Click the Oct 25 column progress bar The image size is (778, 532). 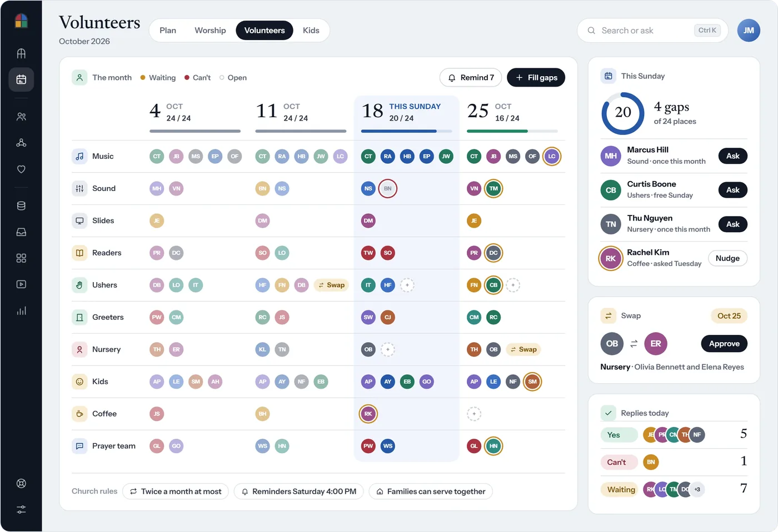512,132
